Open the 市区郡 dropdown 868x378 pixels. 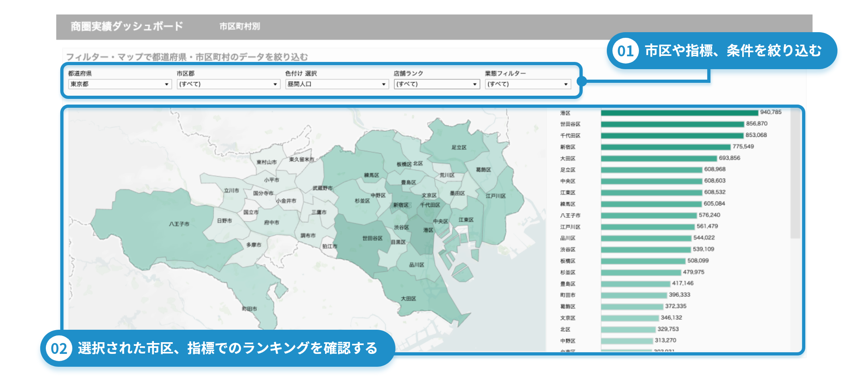(x=228, y=84)
